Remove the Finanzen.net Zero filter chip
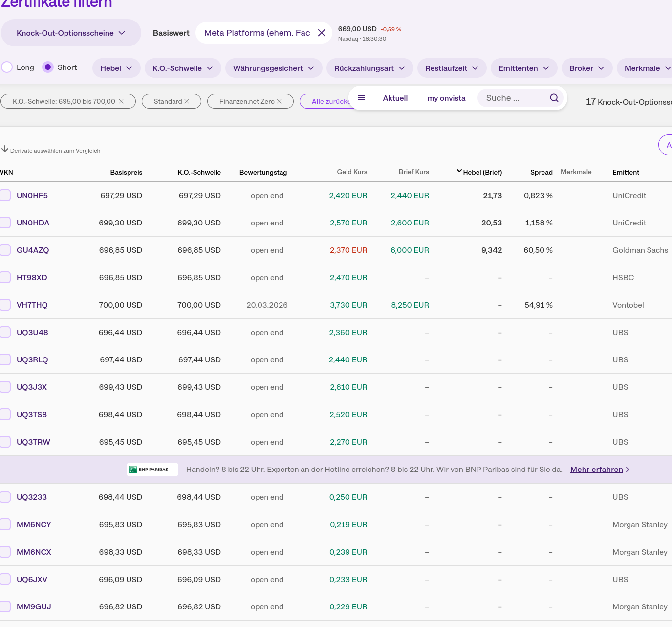Screen dimensions: 672x627 [279, 101]
